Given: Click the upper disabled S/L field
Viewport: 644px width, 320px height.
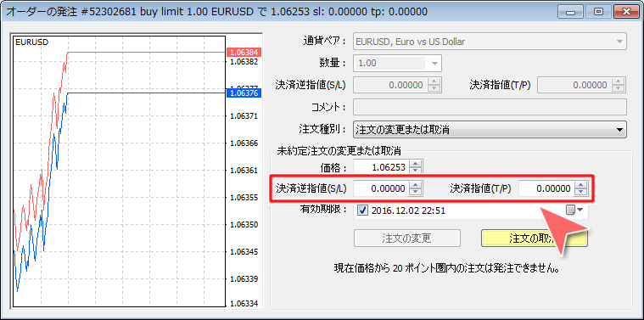Looking at the screenshot, I should (x=390, y=85).
